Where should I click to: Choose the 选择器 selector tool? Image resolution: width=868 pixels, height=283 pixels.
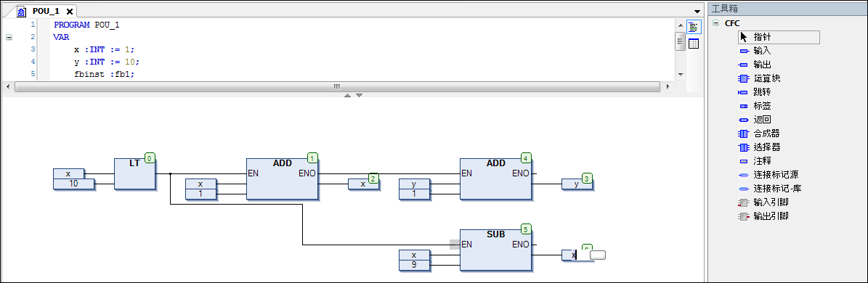click(766, 147)
